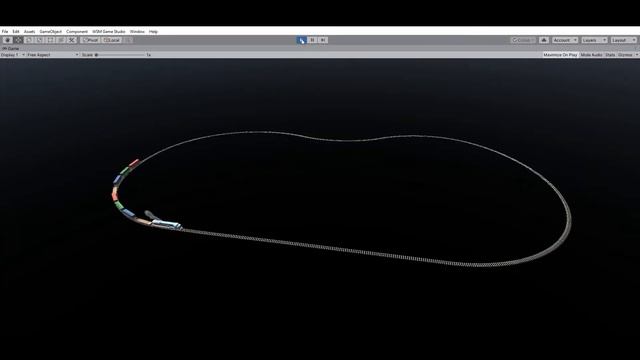
Task: Pause the running game
Action: click(312, 40)
